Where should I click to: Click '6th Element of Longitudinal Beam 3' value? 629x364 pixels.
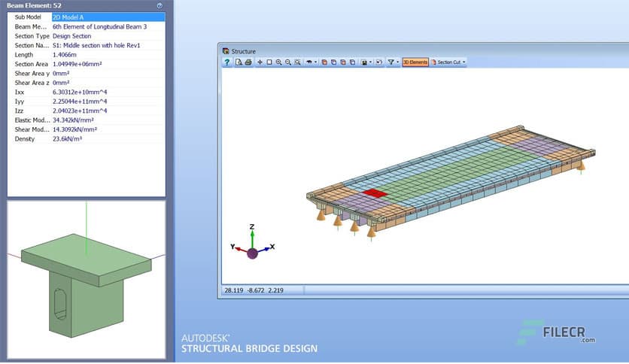(x=99, y=26)
